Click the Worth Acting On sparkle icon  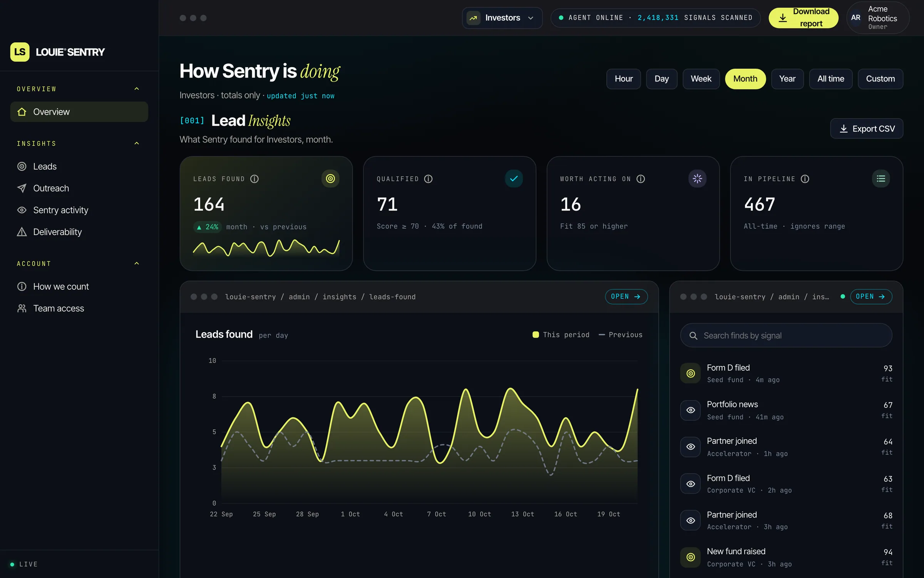697,178
